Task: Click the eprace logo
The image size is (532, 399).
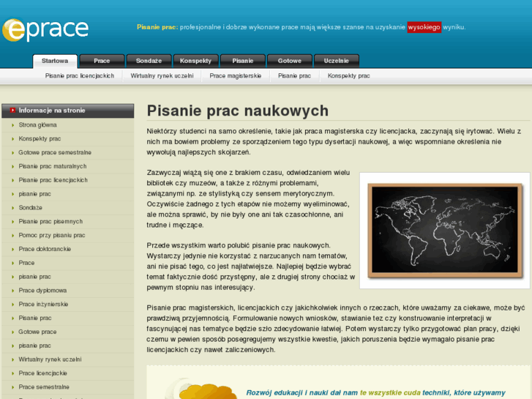Action: click(45, 30)
